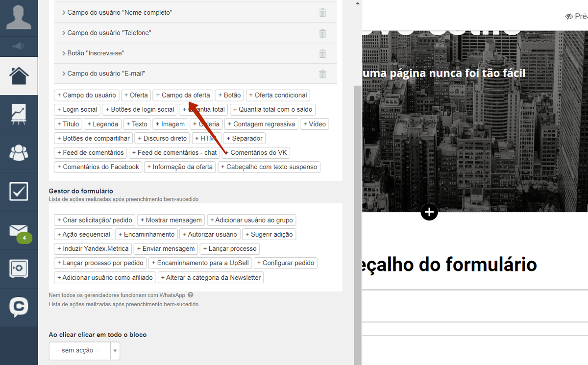
Task: Click the black plus add-block button
Action: point(429,212)
